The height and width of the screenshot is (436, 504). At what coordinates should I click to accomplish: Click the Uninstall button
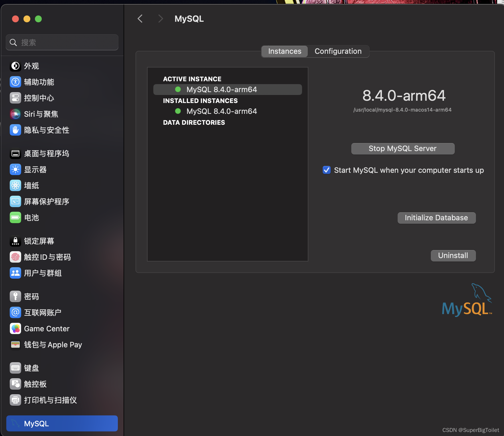(x=453, y=256)
